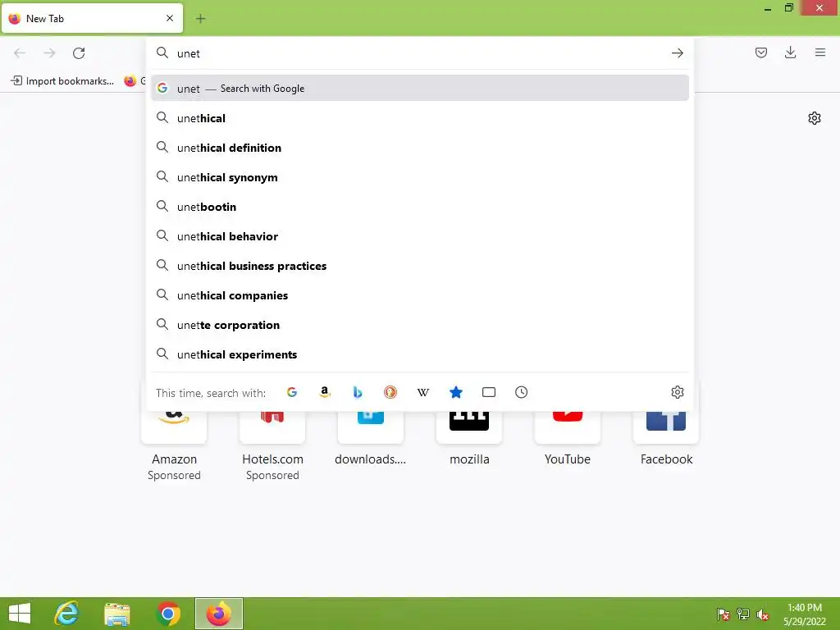
Task: Pick 'unethical experiments' suggestion
Action: coord(420,354)
